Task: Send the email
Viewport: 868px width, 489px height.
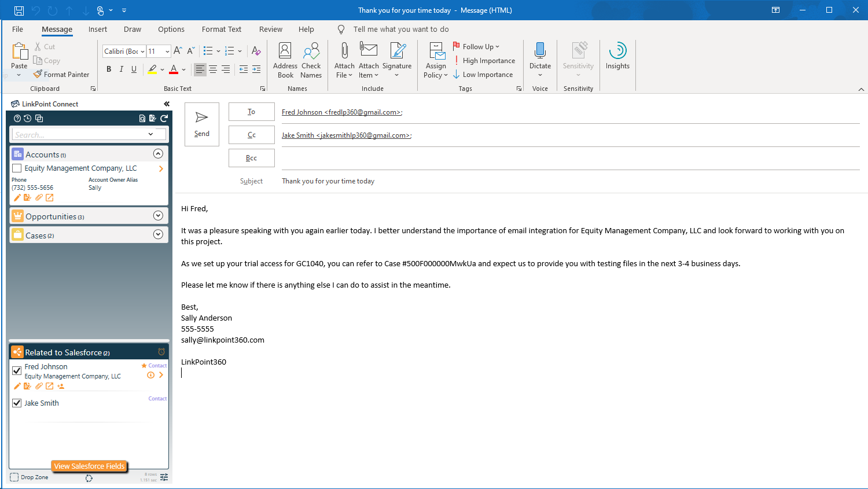Action: [202, 124]
